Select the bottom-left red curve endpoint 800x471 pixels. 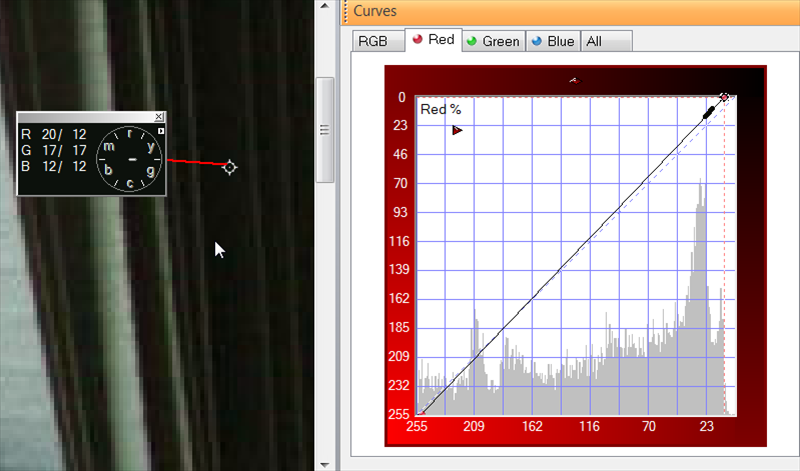(x=420, y=413)
